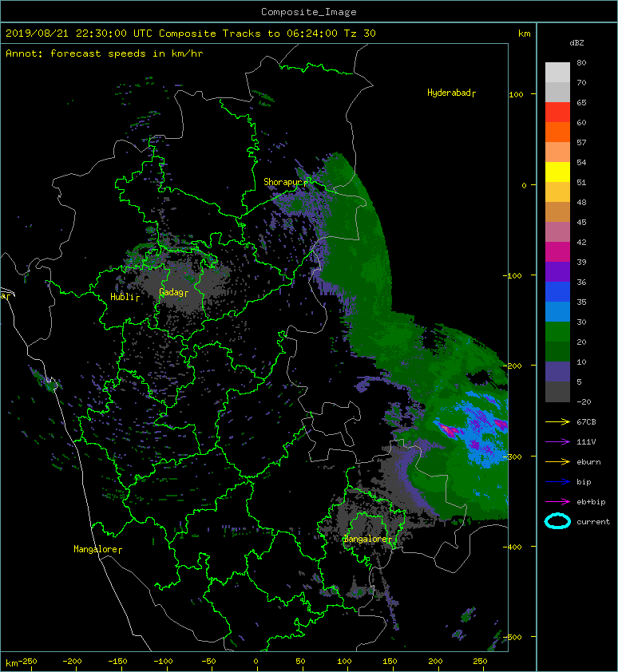This screenshot has width=618, height=672.
Task: Click the eb+bip legend label
Action: pyautogui.click(x=591, y=502)
